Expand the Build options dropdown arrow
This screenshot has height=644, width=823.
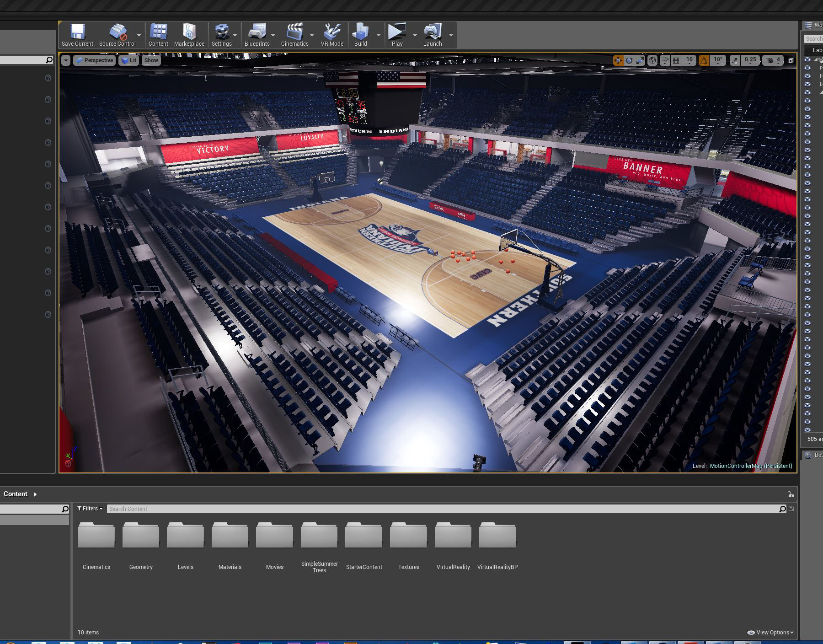378,35
